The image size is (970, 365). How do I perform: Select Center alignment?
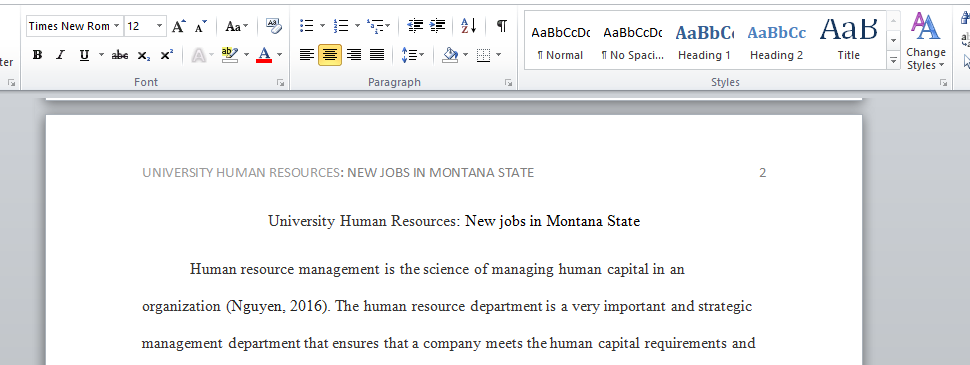click(x=330, y=55)
